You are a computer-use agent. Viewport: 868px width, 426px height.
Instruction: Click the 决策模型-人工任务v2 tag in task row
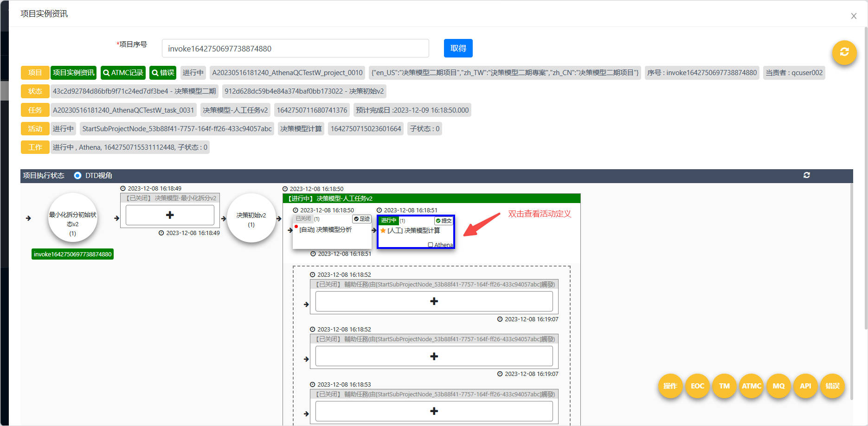(235, 110)
